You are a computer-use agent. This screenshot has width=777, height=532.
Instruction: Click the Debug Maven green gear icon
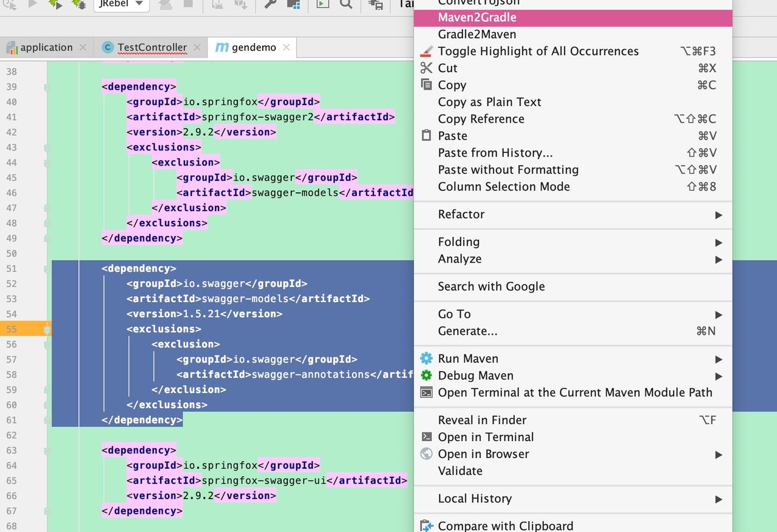tap(426, 375)
